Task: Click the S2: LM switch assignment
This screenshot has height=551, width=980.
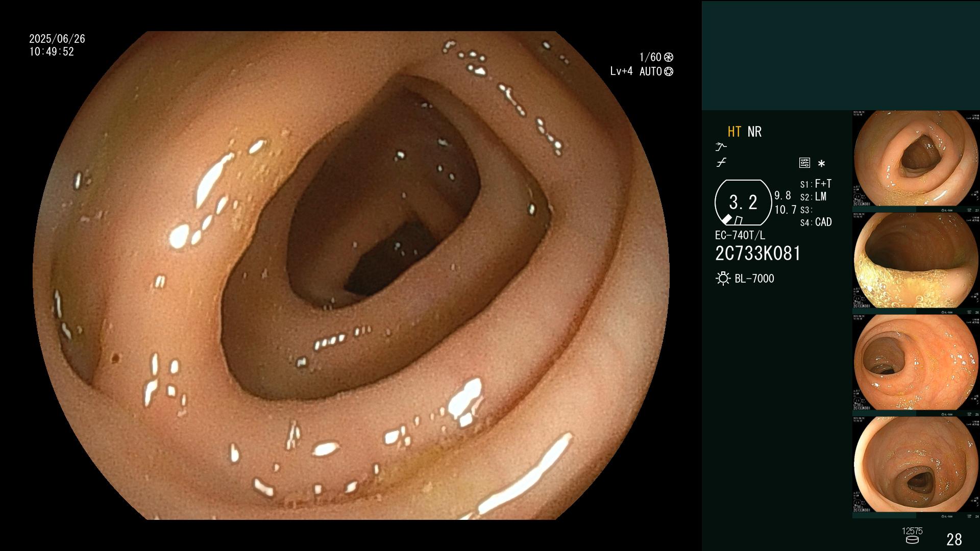Action: pyautogui.click(x=813, y=197)
